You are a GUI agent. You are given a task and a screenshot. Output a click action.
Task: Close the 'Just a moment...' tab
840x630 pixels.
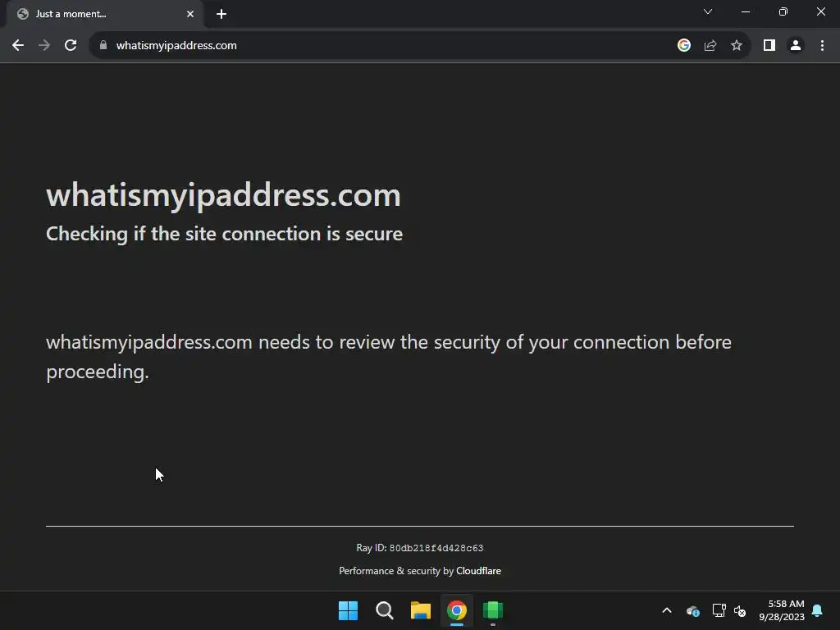[x=190, y=14]
